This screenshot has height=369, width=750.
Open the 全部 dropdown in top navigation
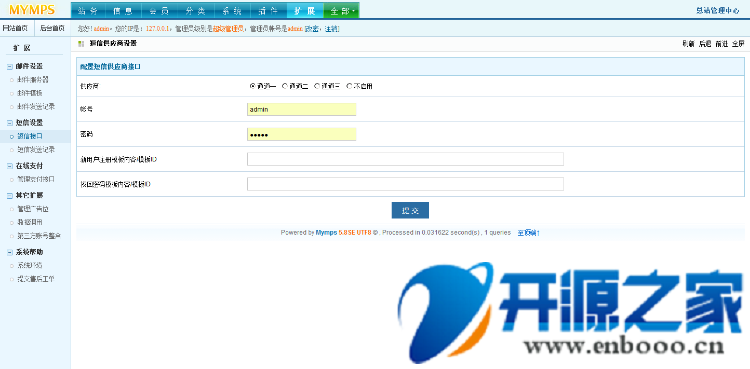pyautogui.click(x=342, y=10)
